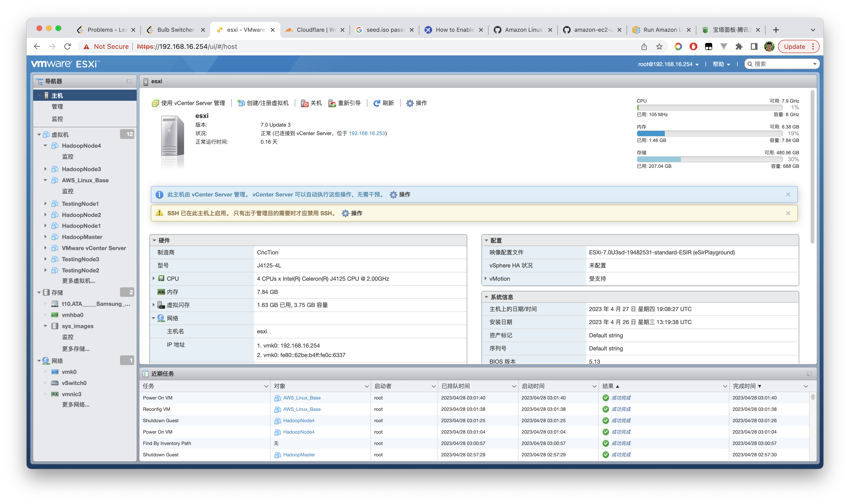Click the Reboot (重新引导) toolbar icon
This screenshot has width=850, height=504.
coord(332,103)
